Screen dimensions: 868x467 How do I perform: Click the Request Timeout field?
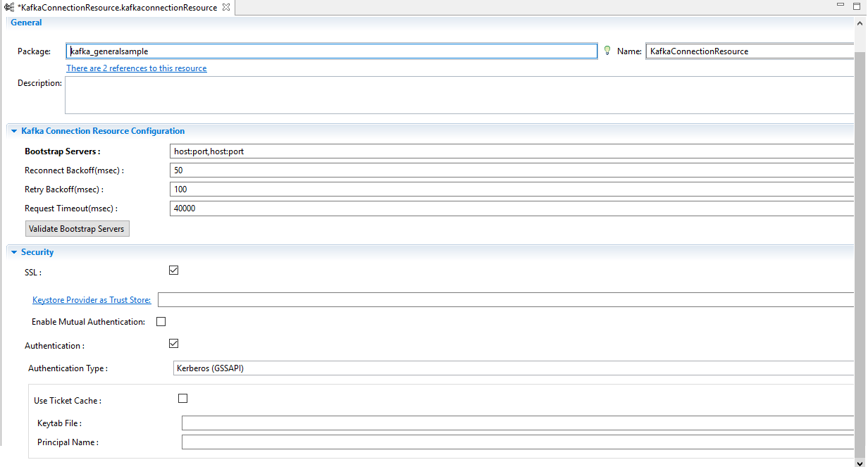(512, 208)
